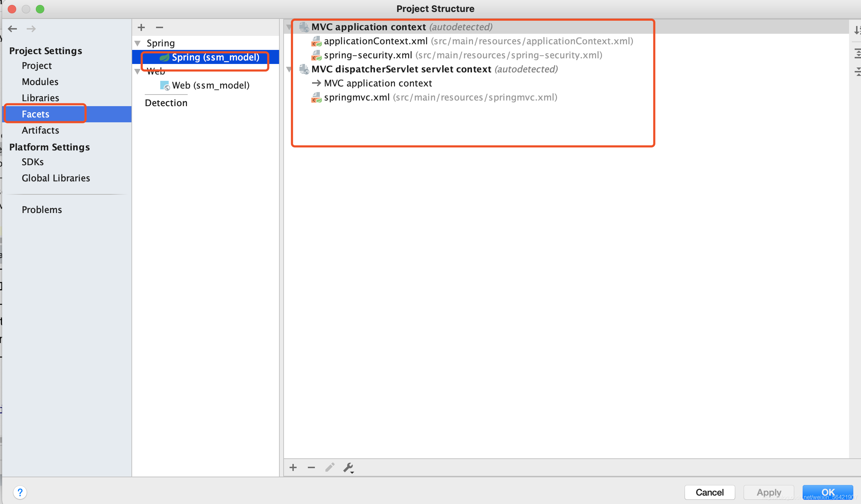This screenshot has width=861, height=504.
Task: Click the pencil edit context icon
Action: 330,467
